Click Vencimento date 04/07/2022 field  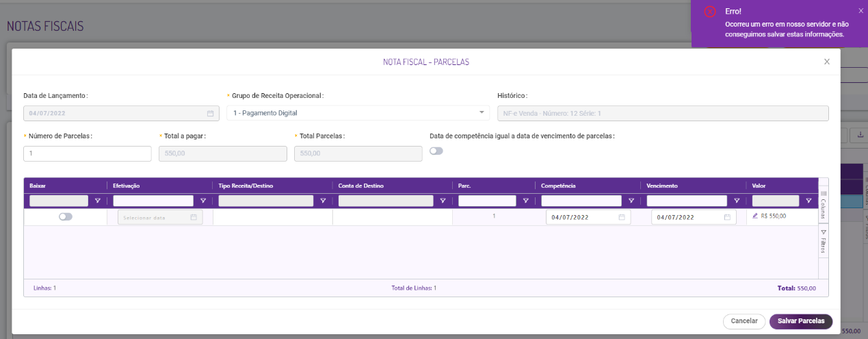(694, 217)
